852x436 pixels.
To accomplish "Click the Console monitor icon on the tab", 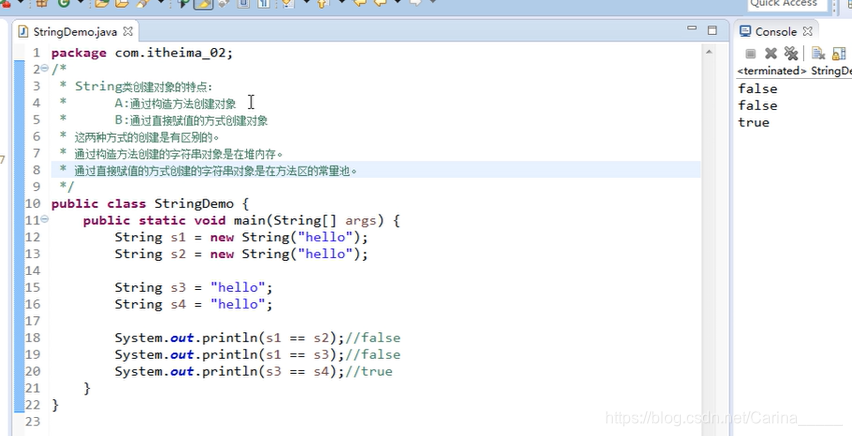I will [746, 32].
